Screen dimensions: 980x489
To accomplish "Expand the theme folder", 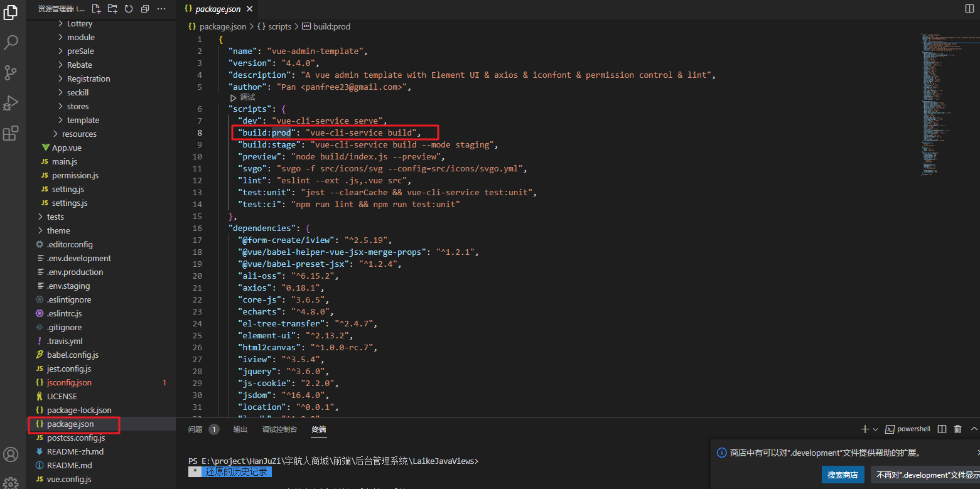I will [x=58, y=230].
